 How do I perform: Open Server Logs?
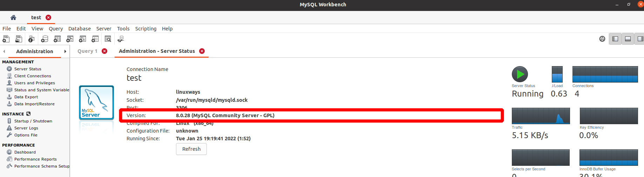pyautogui.click(x=26, y=128)
